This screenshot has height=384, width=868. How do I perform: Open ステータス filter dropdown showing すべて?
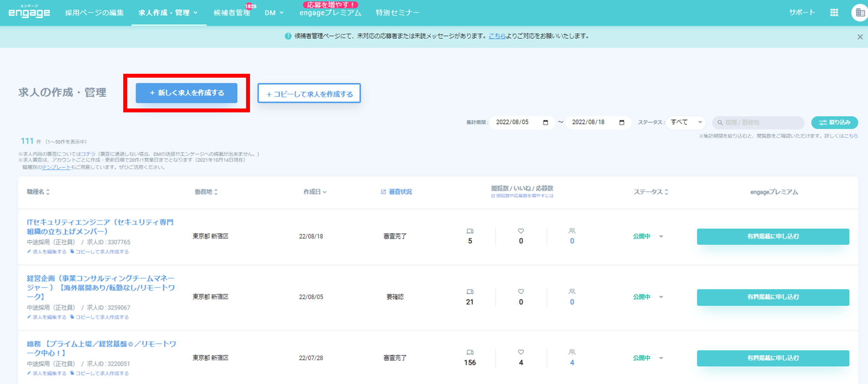point(686,122)
